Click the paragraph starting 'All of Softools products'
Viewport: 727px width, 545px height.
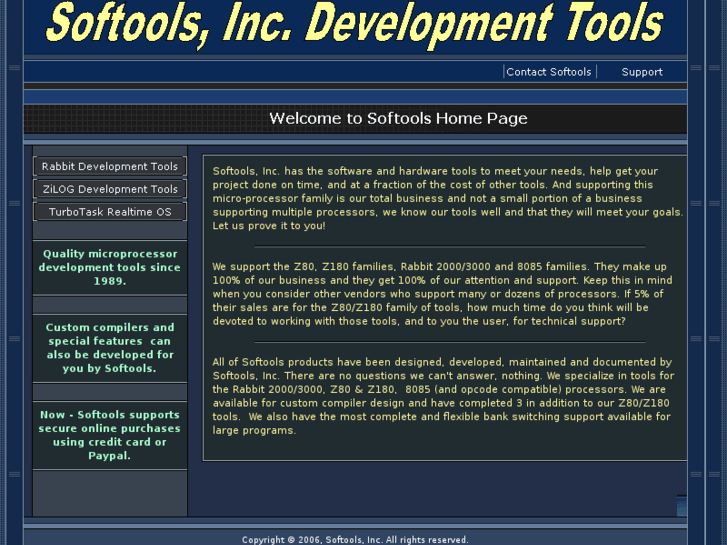tap(443, 396)
